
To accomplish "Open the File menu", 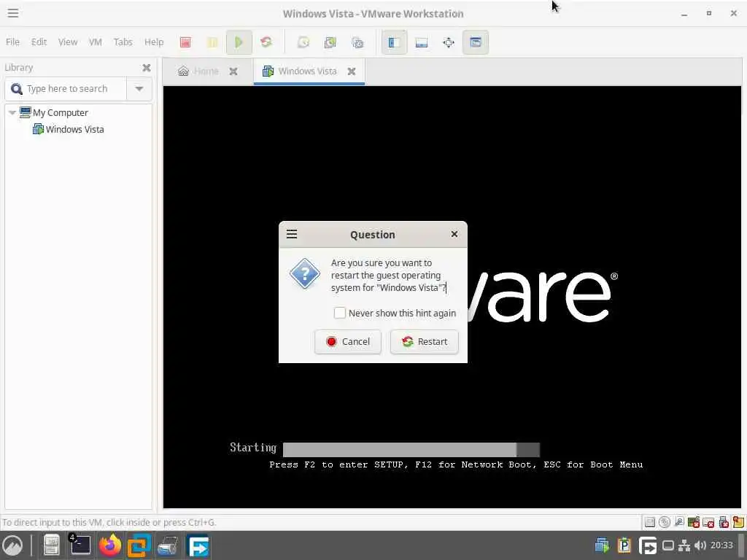I will coord(12,42).
